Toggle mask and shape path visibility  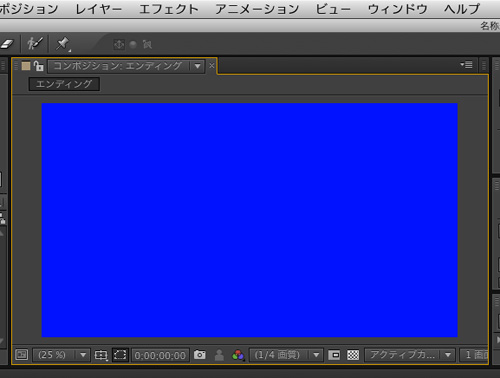click(x=120, y=355)
